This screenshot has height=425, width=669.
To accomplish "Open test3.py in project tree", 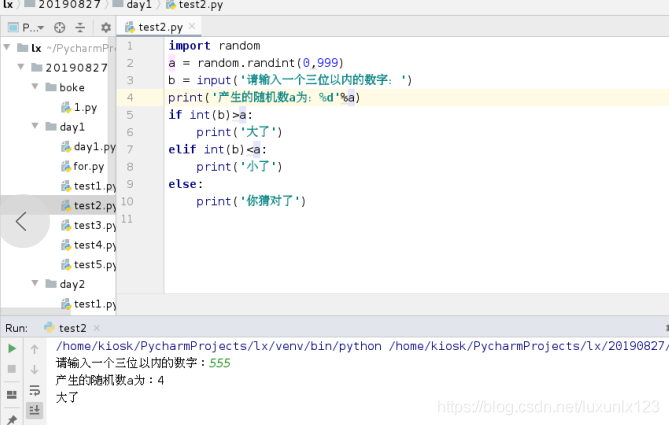I will 88,225.
